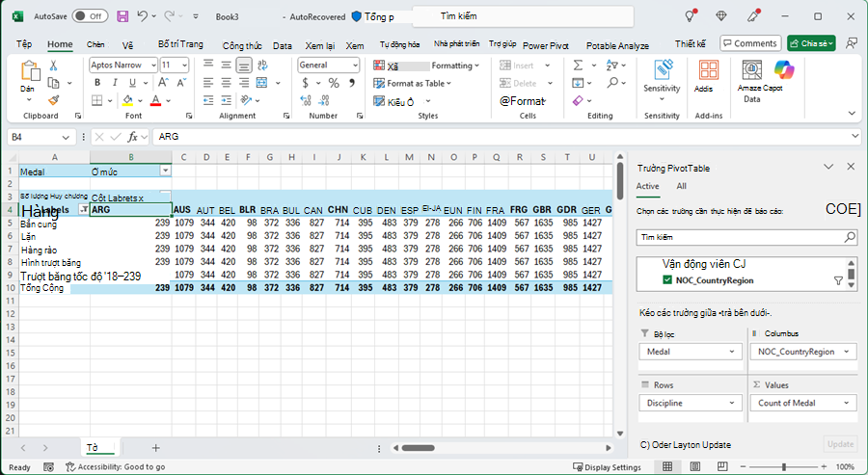Open the Power Pivot tab

coord(545,46)
